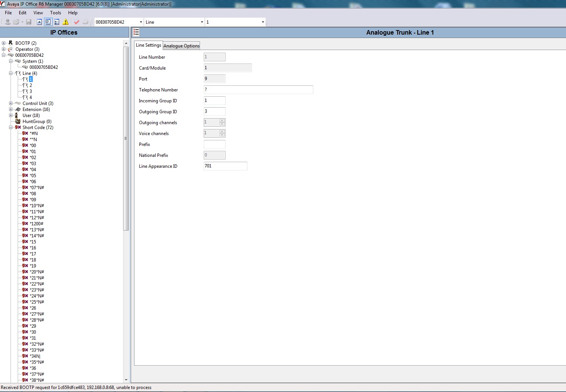This screenshot has height=392, width=566.
Task: Click the Prefix input field
Action: point(215,144)
